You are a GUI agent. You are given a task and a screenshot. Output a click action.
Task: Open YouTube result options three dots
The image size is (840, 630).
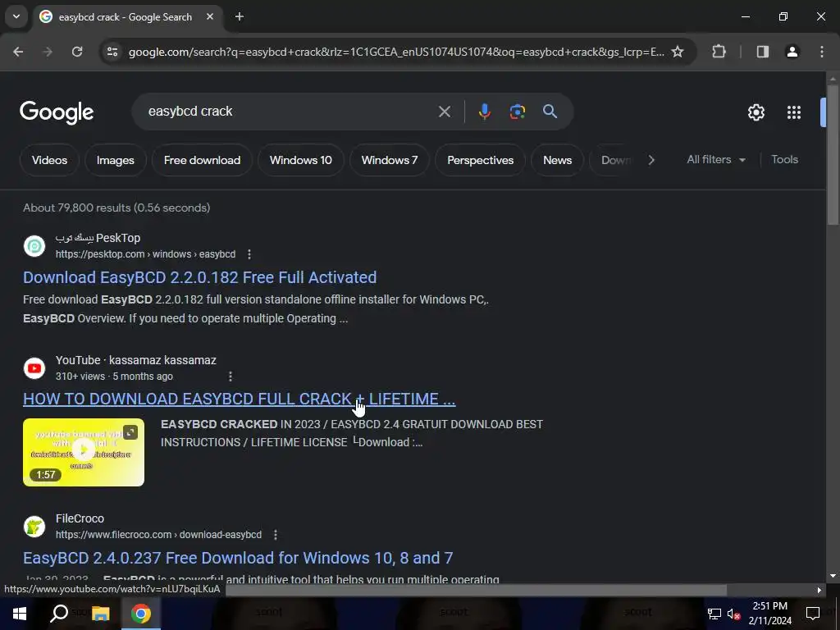click(231, 377)
